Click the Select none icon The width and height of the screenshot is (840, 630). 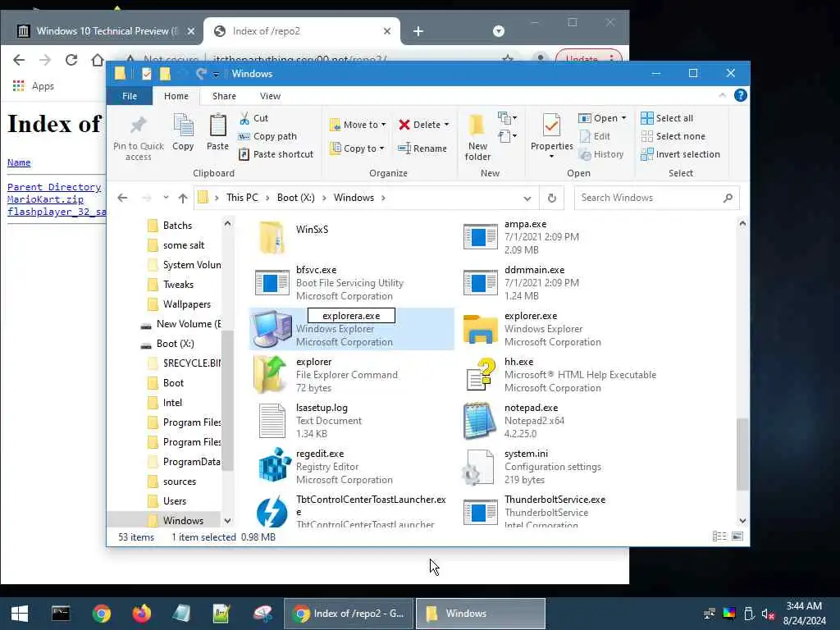click(x=647, y=137)
